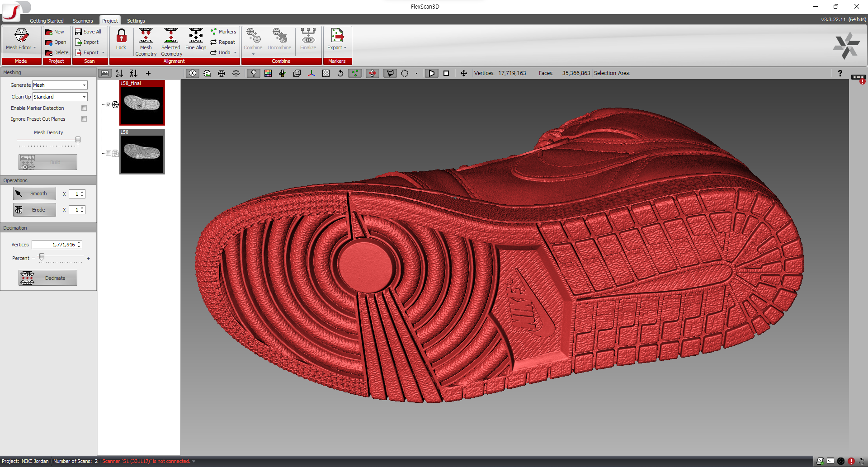This screenshot has width=868, height=467.
Task: Adjust the Decimation Percent slider
Action: [42, 257]
